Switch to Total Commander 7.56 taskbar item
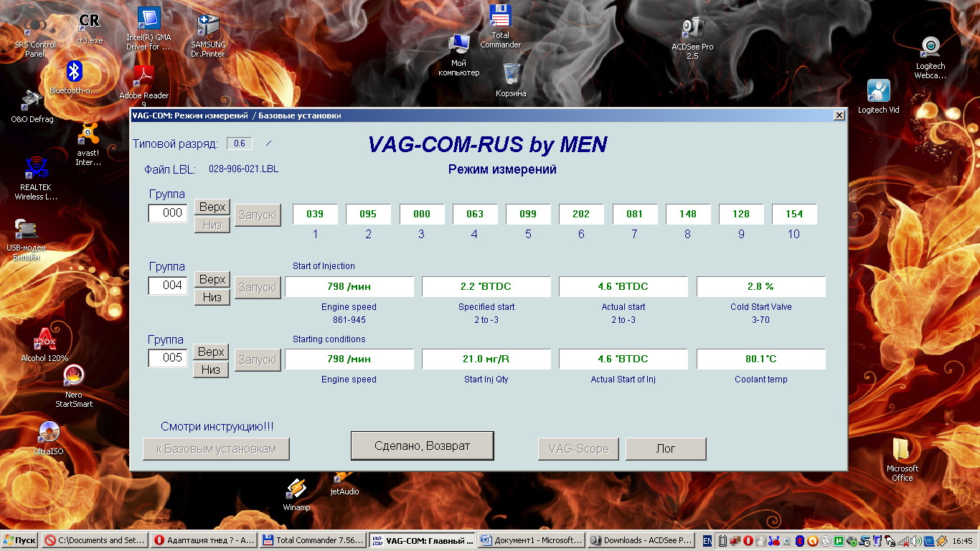 pos(312,541)
